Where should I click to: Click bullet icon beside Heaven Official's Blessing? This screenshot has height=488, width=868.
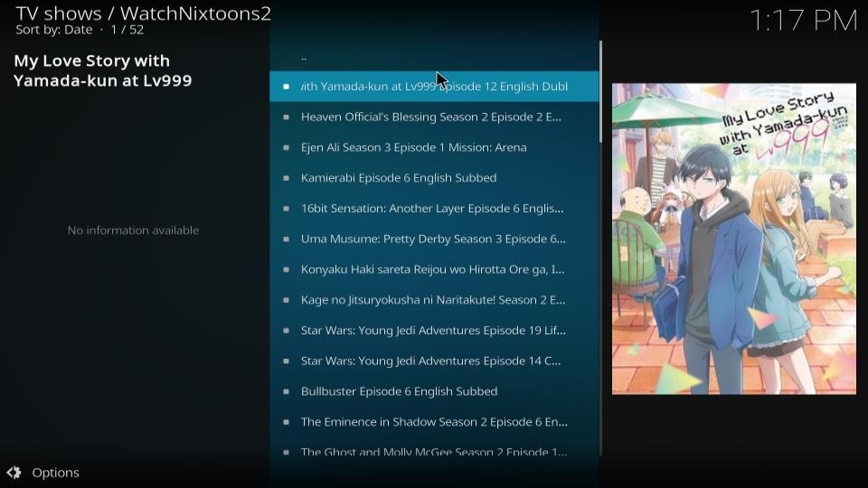point(286,117)
